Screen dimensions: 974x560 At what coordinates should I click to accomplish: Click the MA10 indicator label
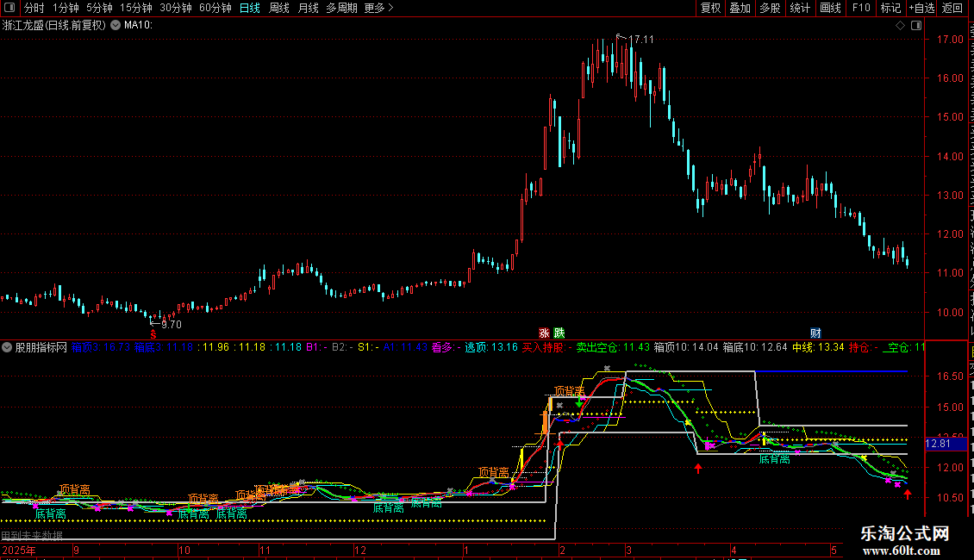point(138,26)
